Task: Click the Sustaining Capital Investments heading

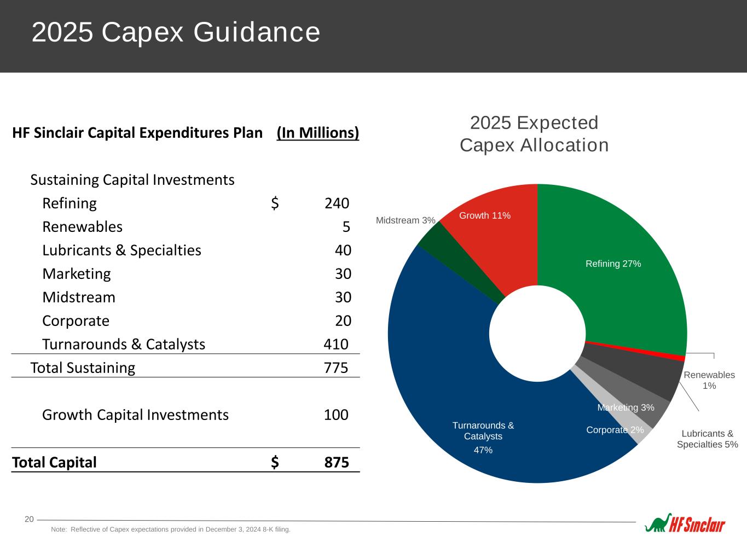Action: tap(132, 180)
